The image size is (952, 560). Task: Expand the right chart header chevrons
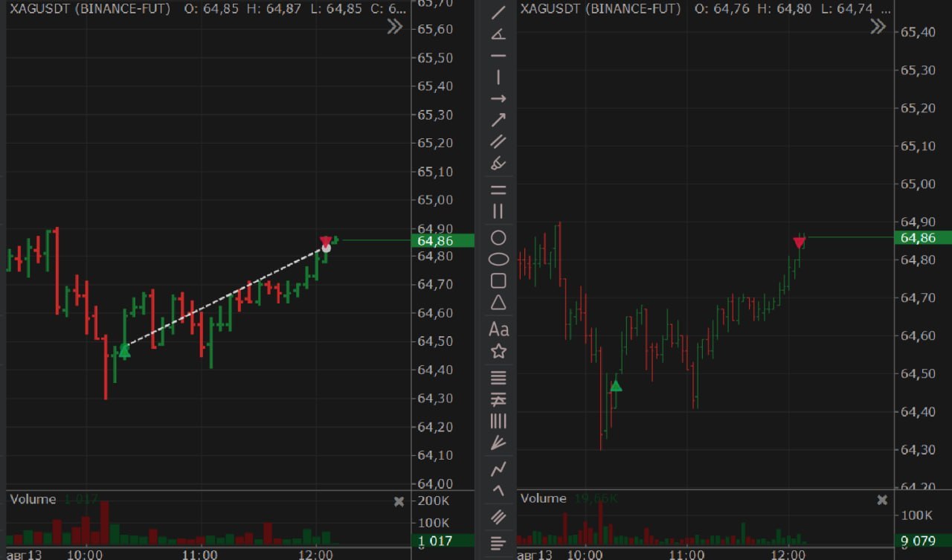[x=878, y=27]
